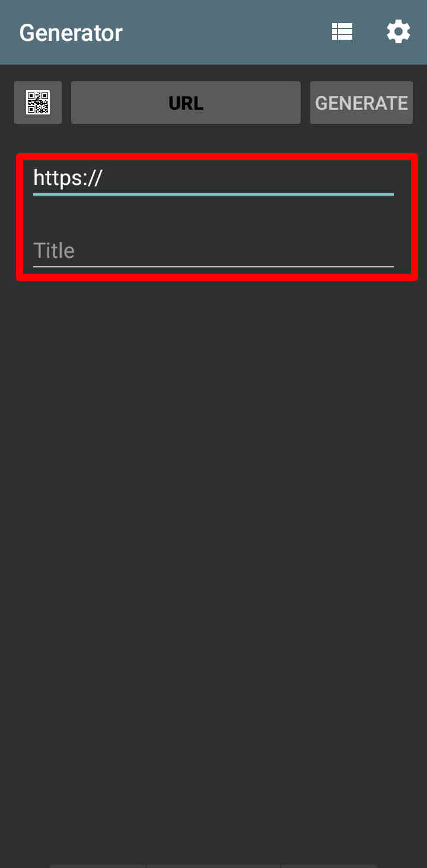The width and height of the screenshot is (427, 868).
Task: Tap the Title placeholder text
Action: click(54, 250)
